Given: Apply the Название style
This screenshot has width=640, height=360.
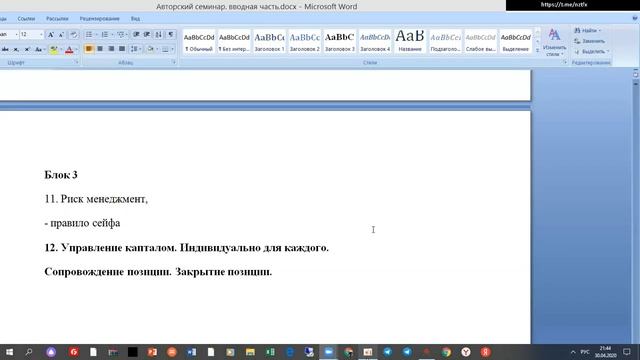Looking at the screenshot, I should pyautogui.click(x=410, y=42).
